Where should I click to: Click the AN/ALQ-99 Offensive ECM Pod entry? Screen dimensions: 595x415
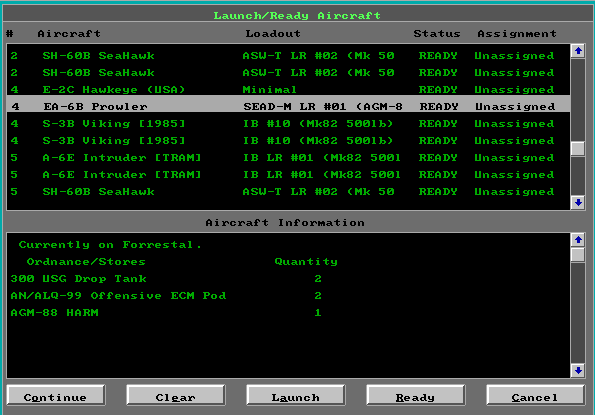(x=118, y=296)
